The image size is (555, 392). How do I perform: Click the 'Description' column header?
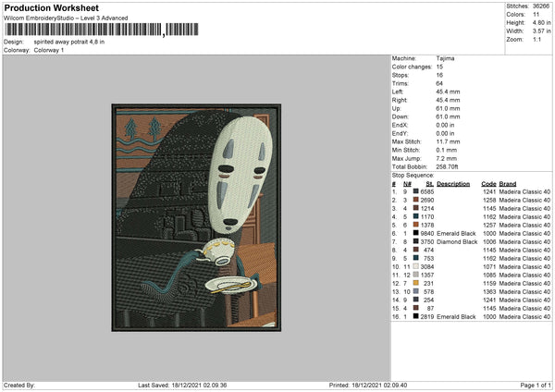tap(453, 184)
